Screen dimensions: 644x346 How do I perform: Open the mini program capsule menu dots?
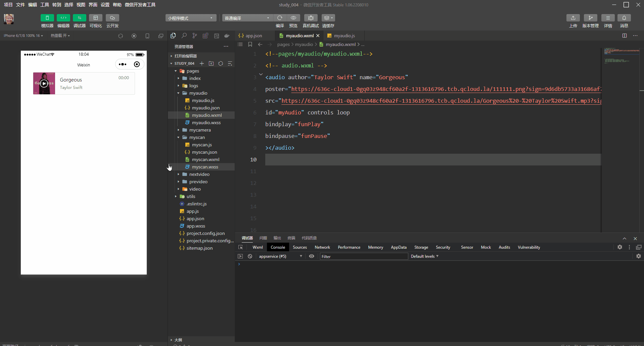[123, 64]
